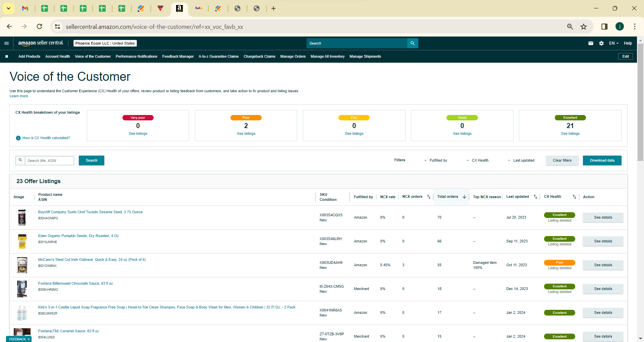Click Help in the header

628,43
